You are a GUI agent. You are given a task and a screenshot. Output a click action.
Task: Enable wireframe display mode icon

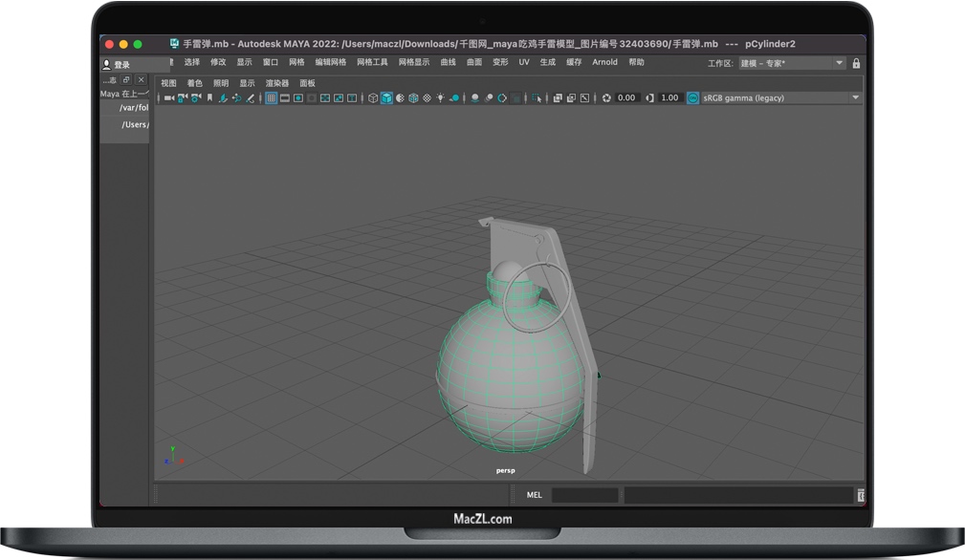click(x=373, y=97)
